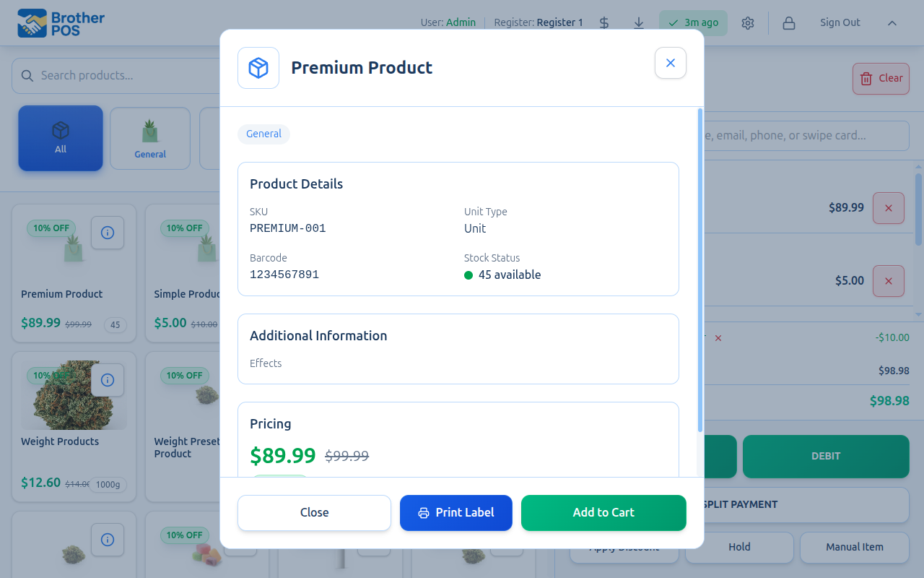Remove the $5.00 cart item
Image resolution: width=924 pixels, height=578 pixels.
889,281
